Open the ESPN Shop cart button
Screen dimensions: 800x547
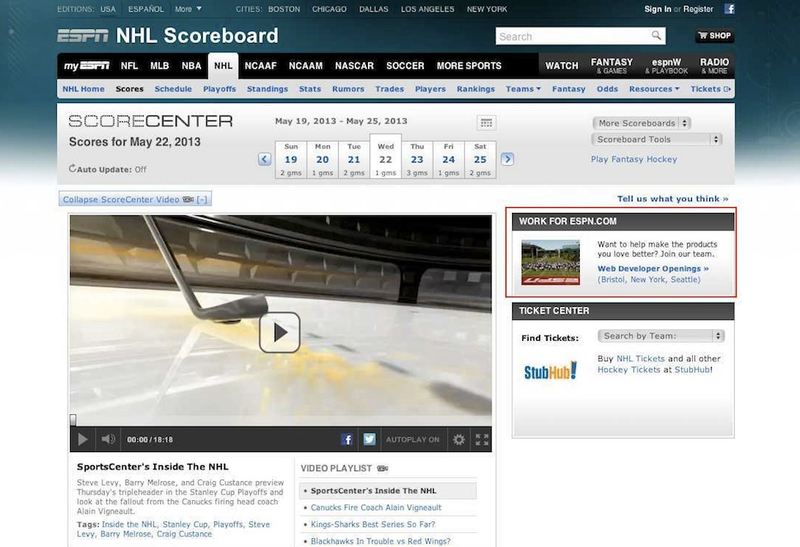tap(715, 36)
